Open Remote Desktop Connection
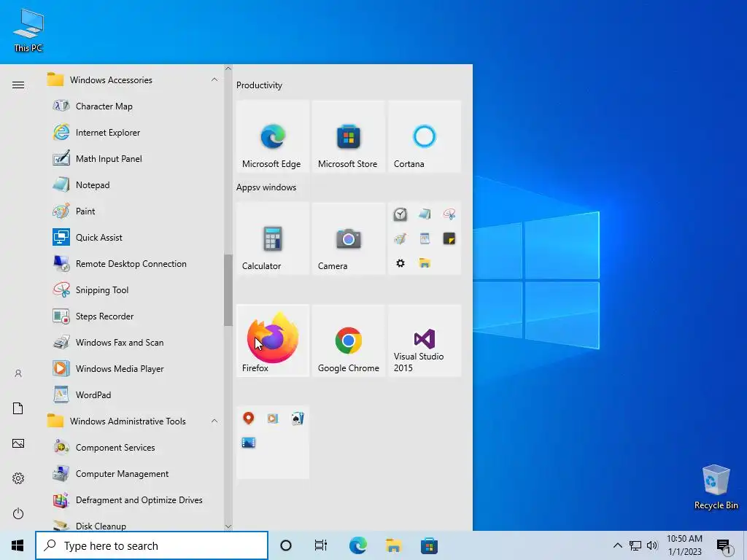This screenshot has width=747, height=560. [131, 263]
